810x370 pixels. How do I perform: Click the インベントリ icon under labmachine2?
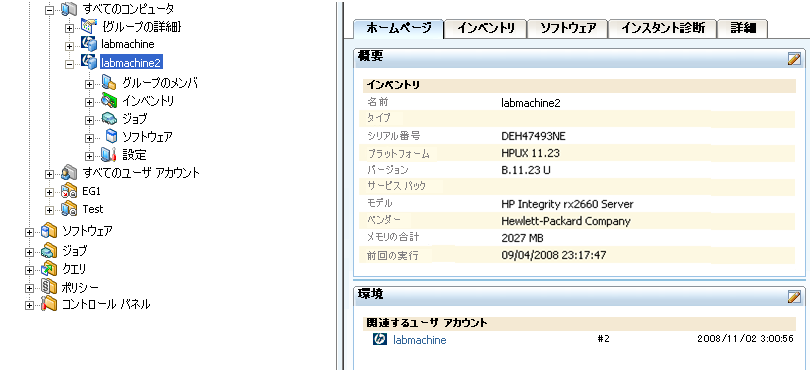[x=109, y=101]
